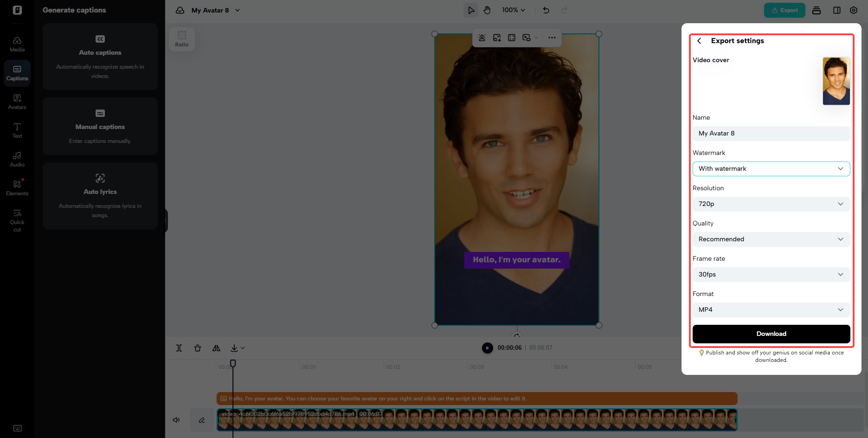Click the Name field showing My Avatar 8
Viewport: 868px width, 438px height.
pos(771,133)
